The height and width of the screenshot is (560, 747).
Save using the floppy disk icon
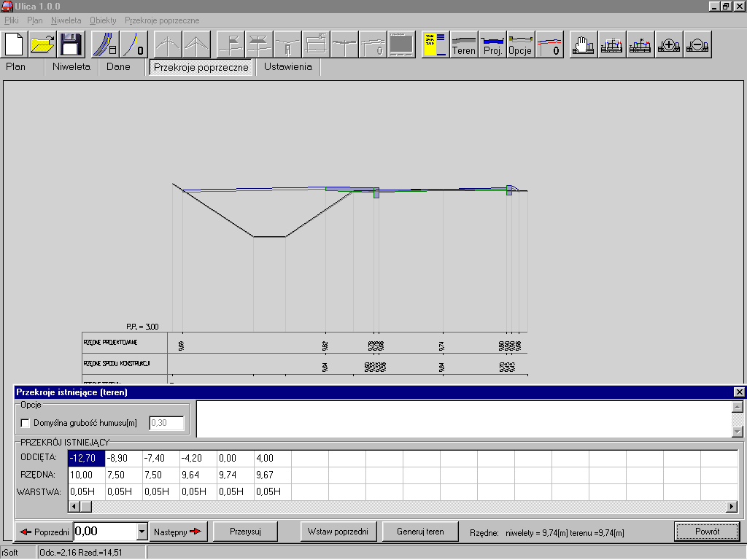(x=71, y=44)
